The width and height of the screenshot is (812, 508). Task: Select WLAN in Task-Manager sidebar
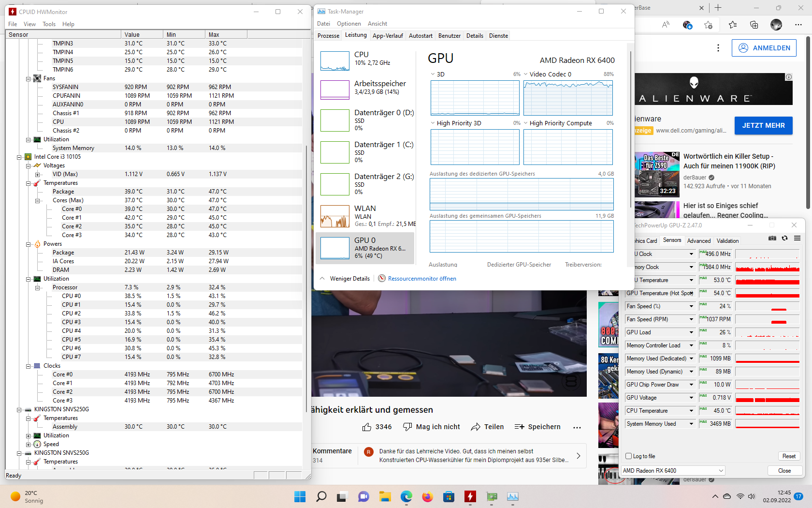pos(365,216)
